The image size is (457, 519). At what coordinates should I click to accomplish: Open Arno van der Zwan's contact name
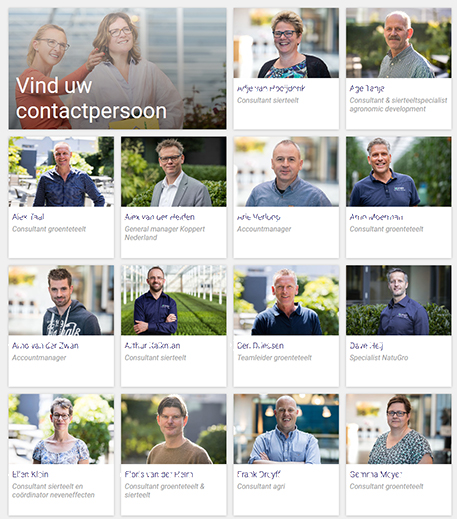(45, 346)
